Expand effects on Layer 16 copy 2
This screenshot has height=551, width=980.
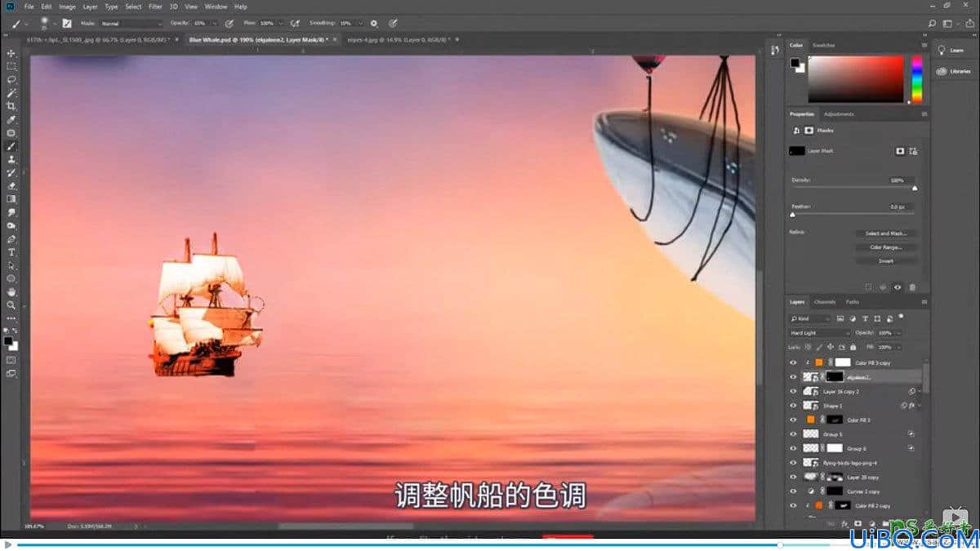tap(920, 391)
